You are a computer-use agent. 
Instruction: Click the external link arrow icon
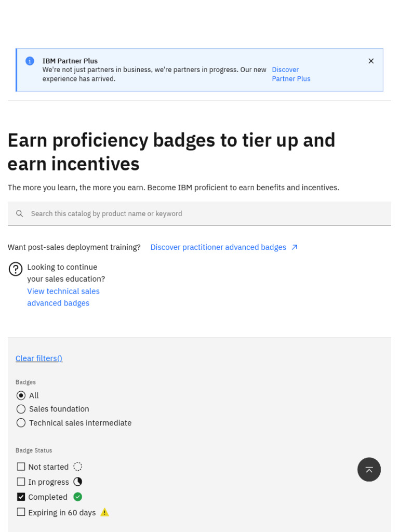(295, 247)
